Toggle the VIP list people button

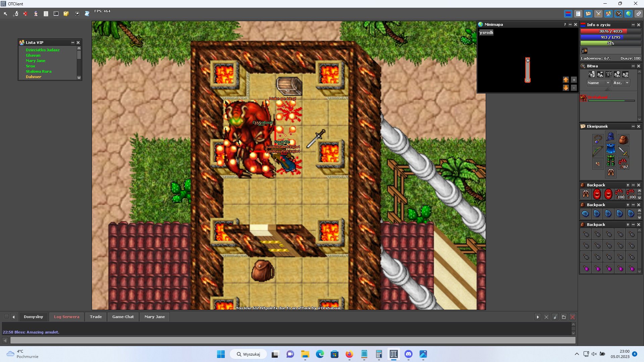click(x=608, y=14)
